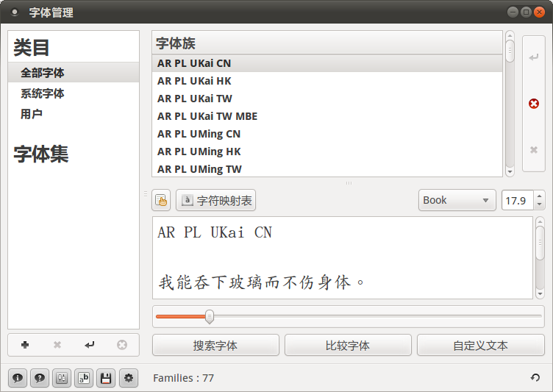Screen dimensions: 553x392
Task: Select the AR PL UKai CN font row
Action: click(x=327, y=63)
